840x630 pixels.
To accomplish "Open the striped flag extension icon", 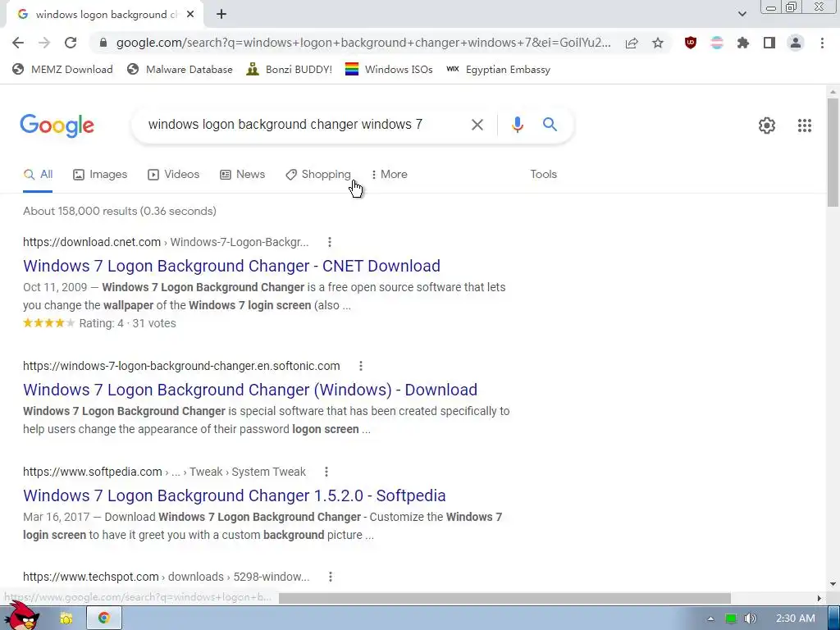I will click(x=717, y=43).
